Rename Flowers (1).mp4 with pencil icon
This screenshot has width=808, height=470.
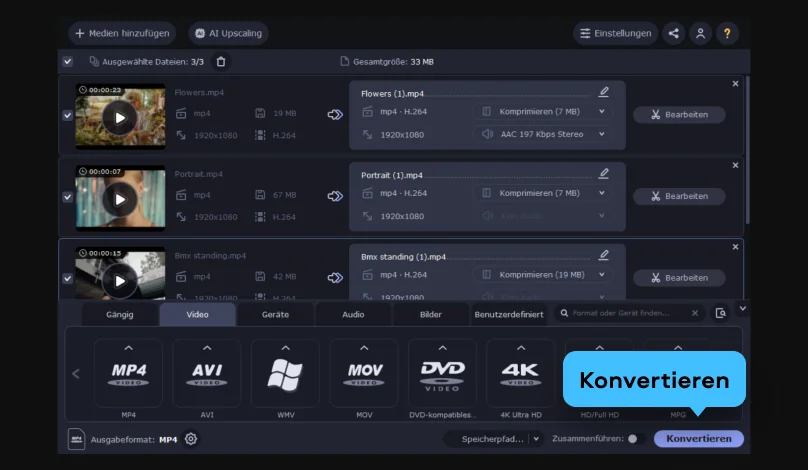point(603,92)
